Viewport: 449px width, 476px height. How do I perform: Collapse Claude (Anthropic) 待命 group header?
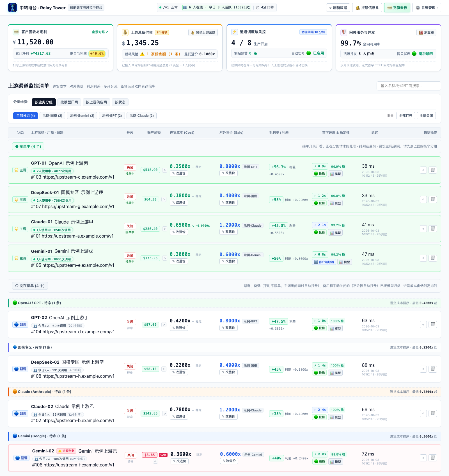click(224, 392)
